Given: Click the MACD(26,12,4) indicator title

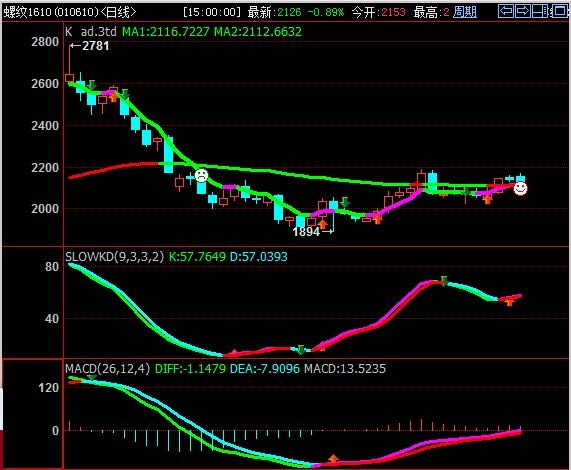Looking at the screenshot, I should pyautogui.click(x=108, y=369).
